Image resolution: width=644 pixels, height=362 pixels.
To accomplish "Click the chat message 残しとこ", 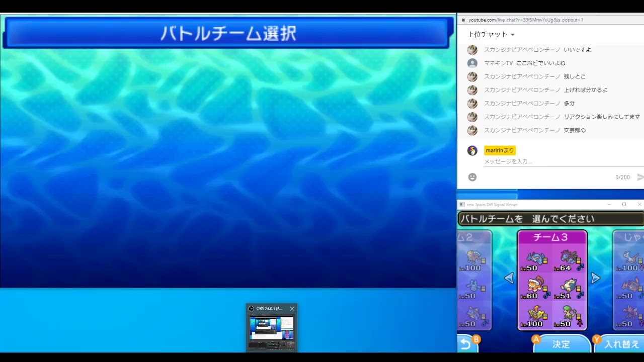I will click(575, 76).
